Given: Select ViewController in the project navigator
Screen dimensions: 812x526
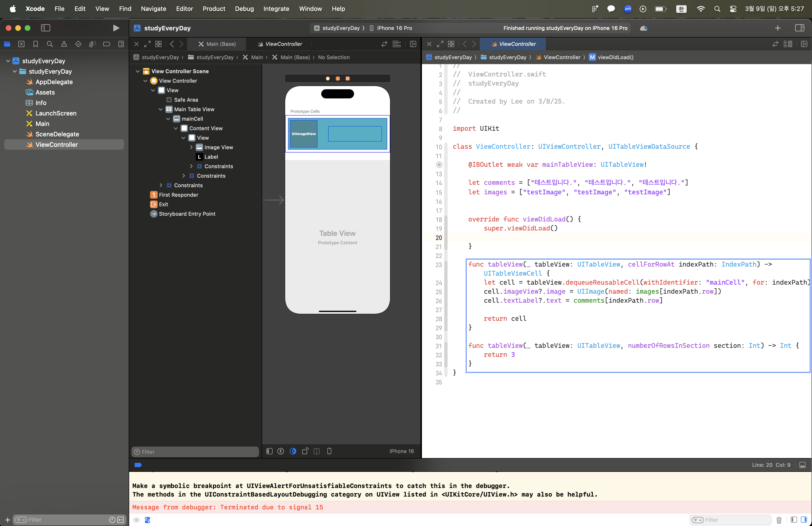Looking at the screenshot, I should pyautogui.click(x=57, y=144).
